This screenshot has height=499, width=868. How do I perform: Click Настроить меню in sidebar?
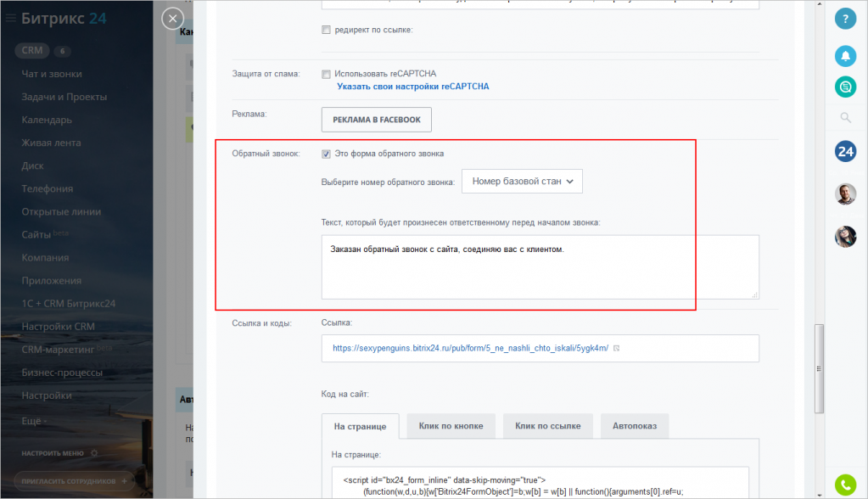(x=53, y=453)
